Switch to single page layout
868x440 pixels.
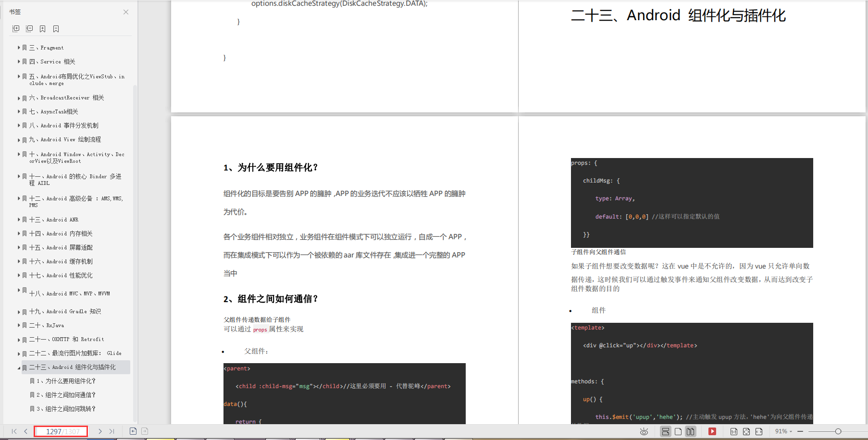click(678, 431)
